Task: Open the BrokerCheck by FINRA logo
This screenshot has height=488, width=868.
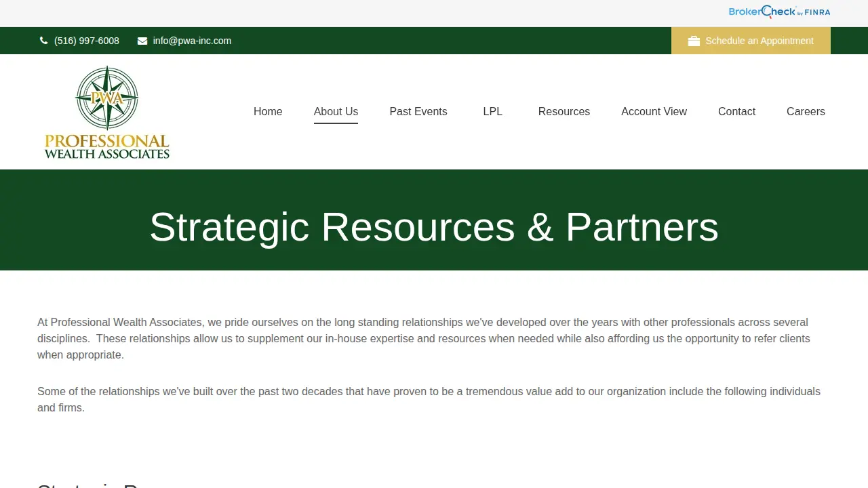Action: (779, 12)
